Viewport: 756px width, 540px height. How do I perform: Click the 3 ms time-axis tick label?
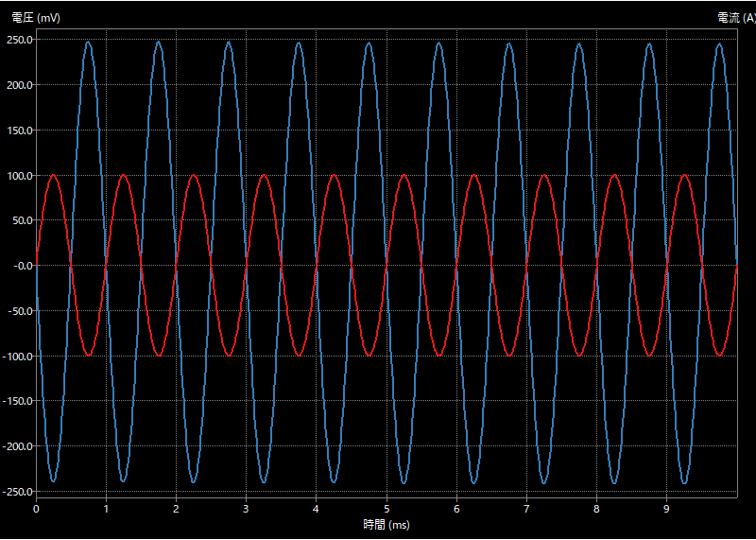click(x=246, y=509)
